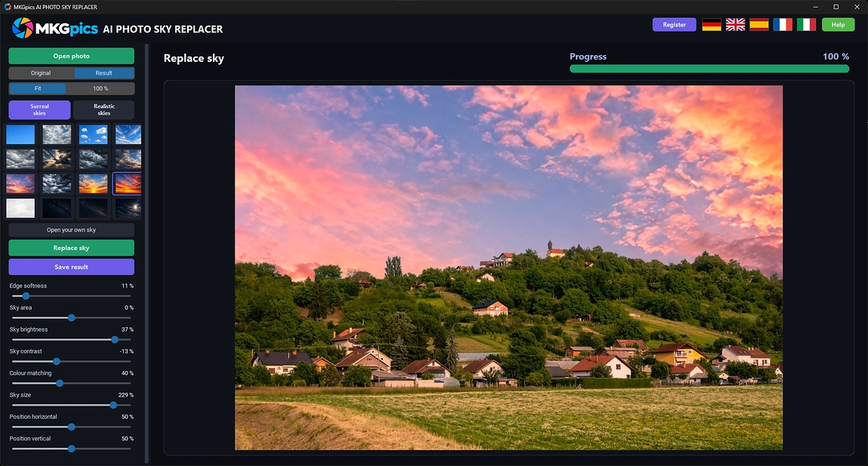Choose orange sunset with sun at horizon
The image size is (868, 466).
click(x=93, y=183)
